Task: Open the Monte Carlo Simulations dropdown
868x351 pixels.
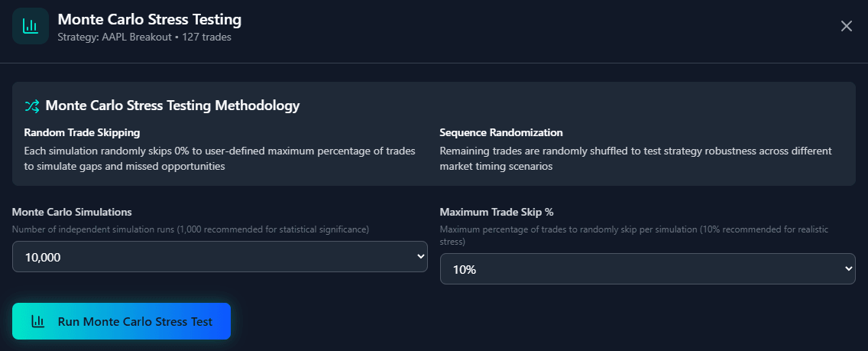Action: 219,257
